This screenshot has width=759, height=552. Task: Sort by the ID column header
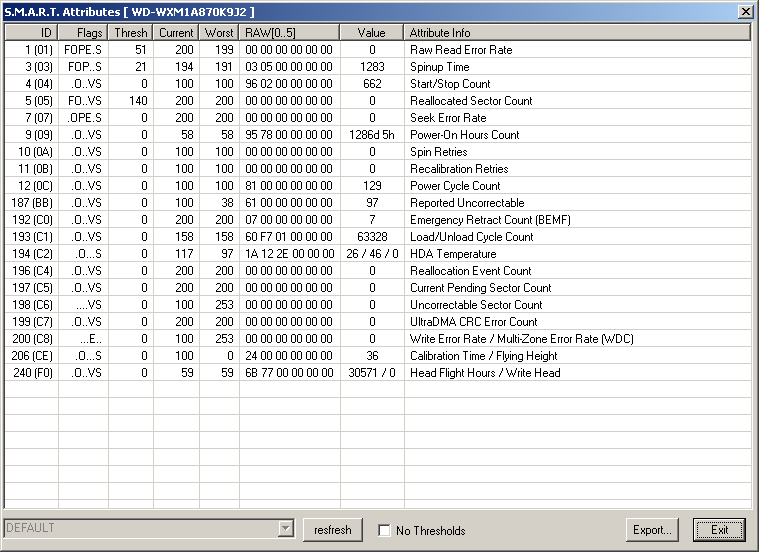click(x=31, y=33)
